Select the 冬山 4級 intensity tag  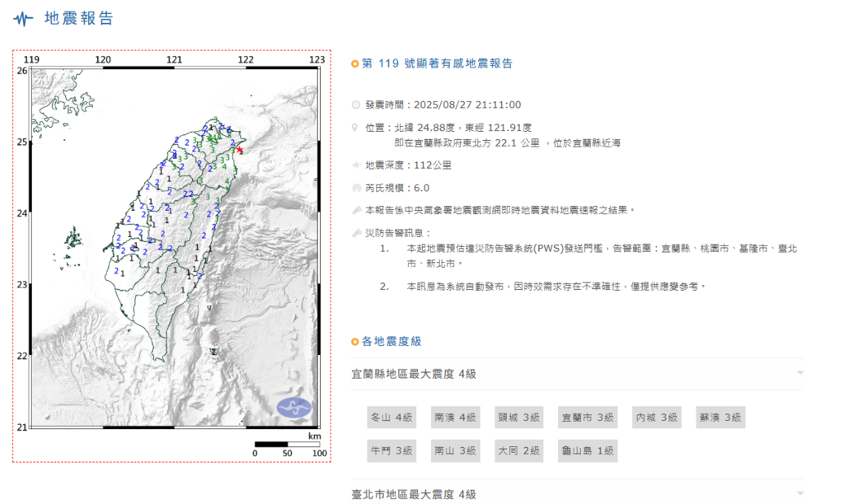click(x=392, y=418)
